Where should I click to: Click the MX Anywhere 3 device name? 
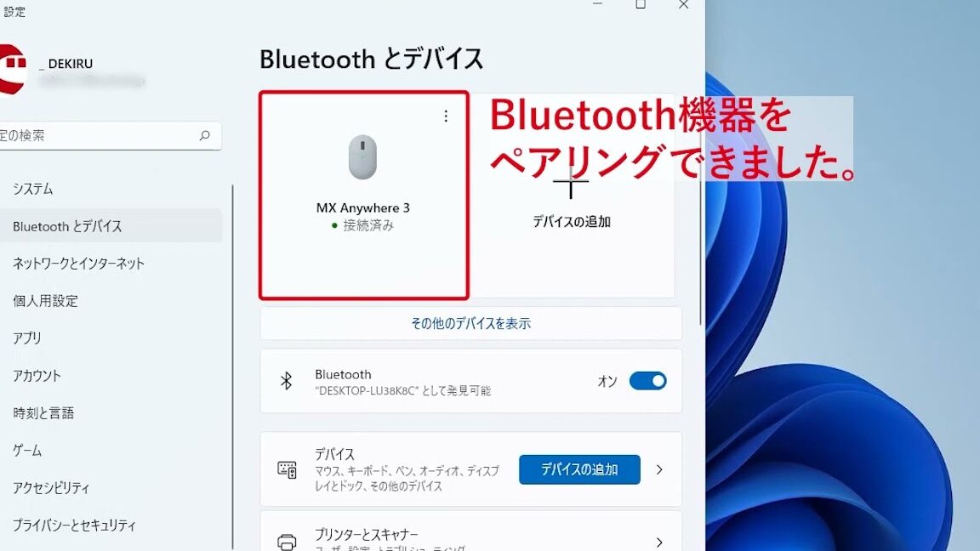coord(363,208)
